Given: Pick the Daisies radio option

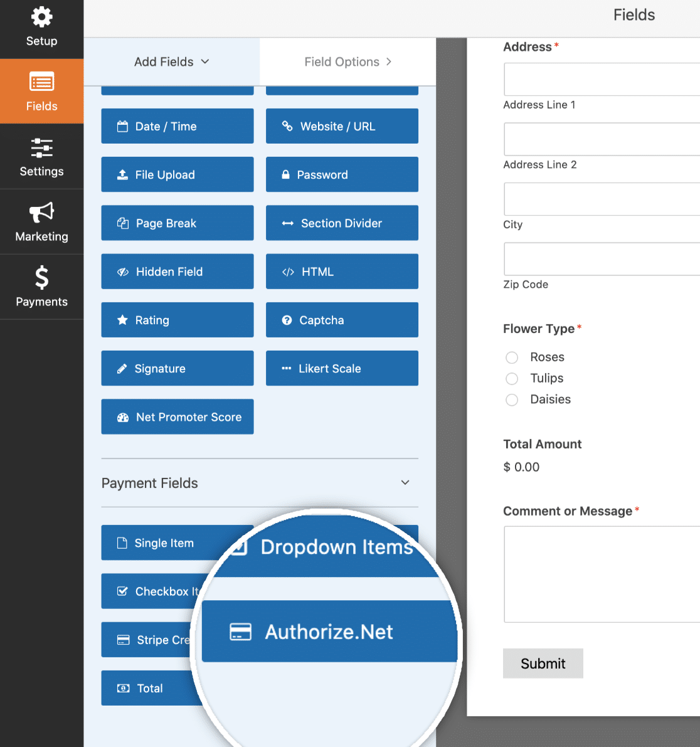Looking at the screenshot, I should click(512, 400).
